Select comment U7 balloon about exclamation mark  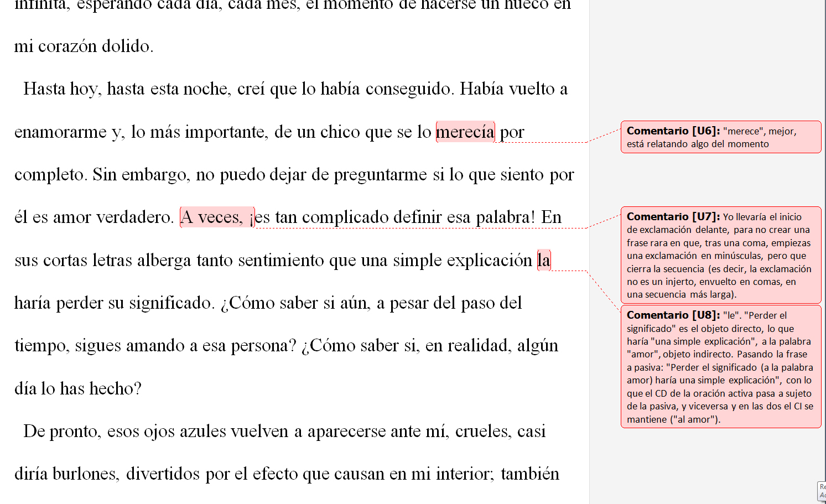click(x=721, y=255)
